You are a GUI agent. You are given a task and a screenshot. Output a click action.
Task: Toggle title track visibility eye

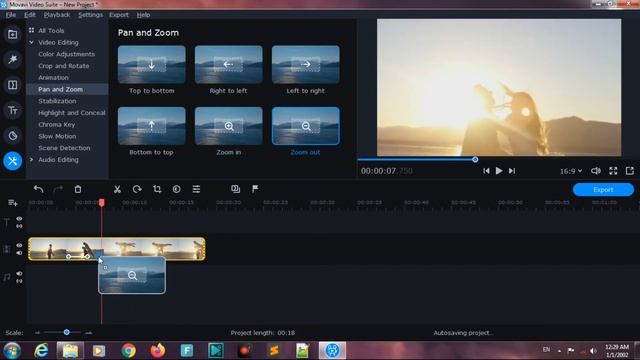click(19, 219)
